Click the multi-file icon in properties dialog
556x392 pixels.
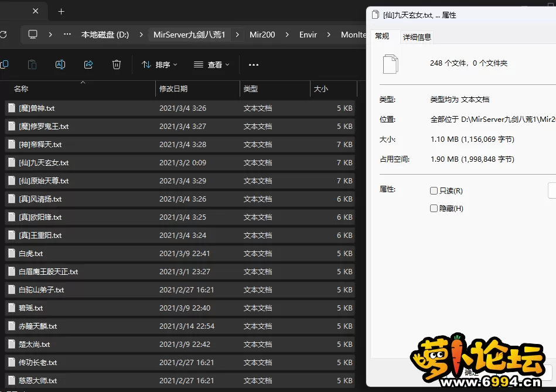(x=390, y=64)
